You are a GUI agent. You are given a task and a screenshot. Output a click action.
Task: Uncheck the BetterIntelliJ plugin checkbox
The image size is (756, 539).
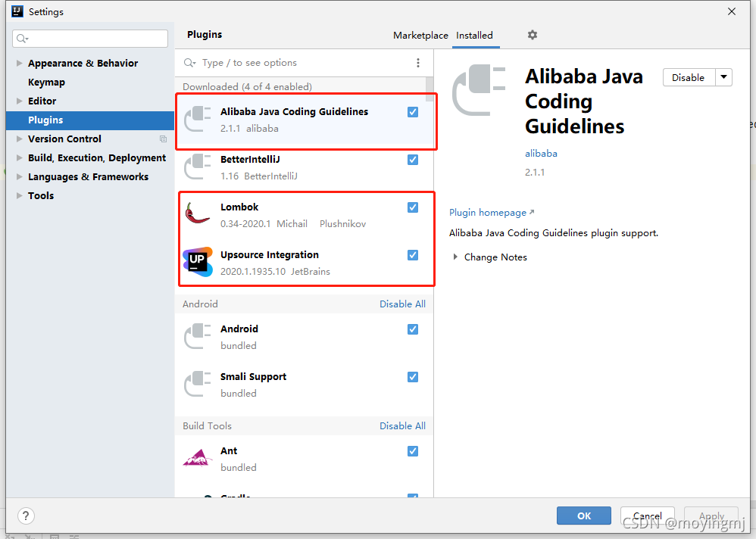pyautogui.click(x=413, y=160)
